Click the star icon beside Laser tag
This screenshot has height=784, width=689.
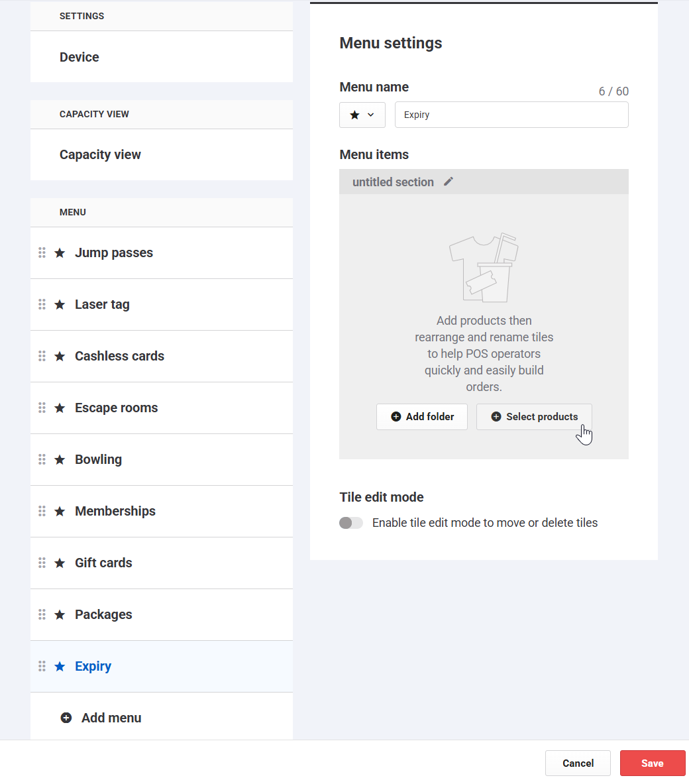[x=60, y=305]
